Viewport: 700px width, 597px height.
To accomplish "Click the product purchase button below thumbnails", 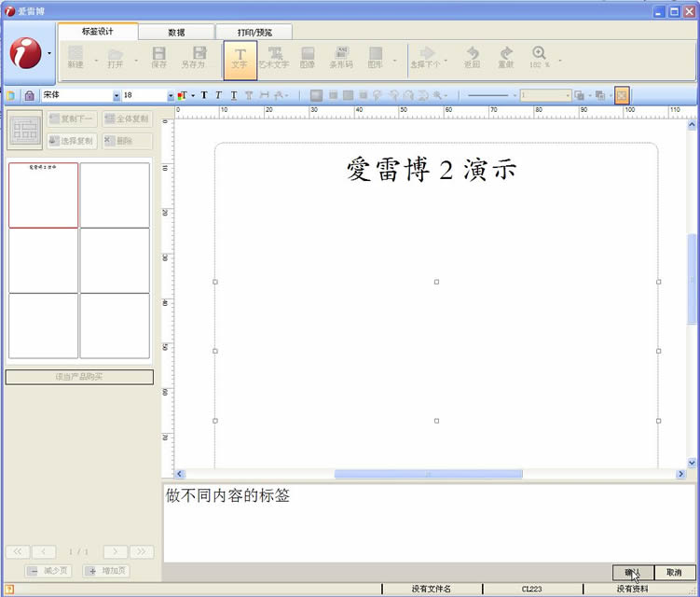I will pyautogui.click(x=79, y=377).
